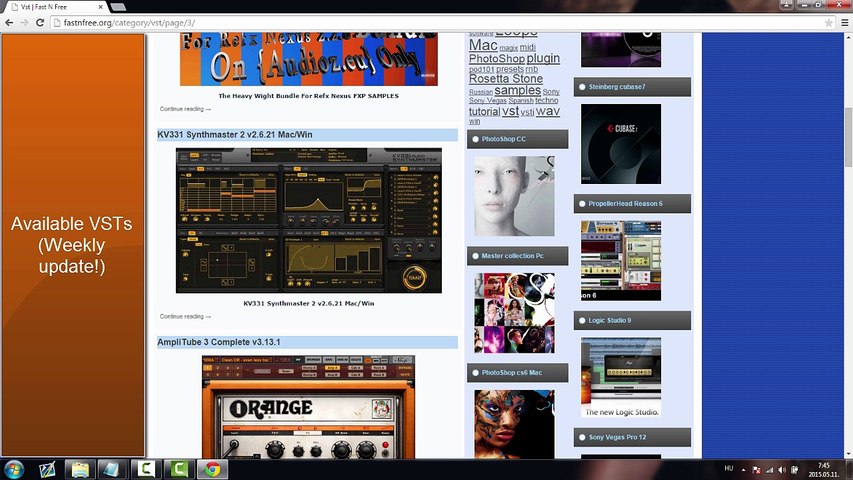Click the Chrome icon on the taskbar
Screen dimensions: 853x480
212,469
